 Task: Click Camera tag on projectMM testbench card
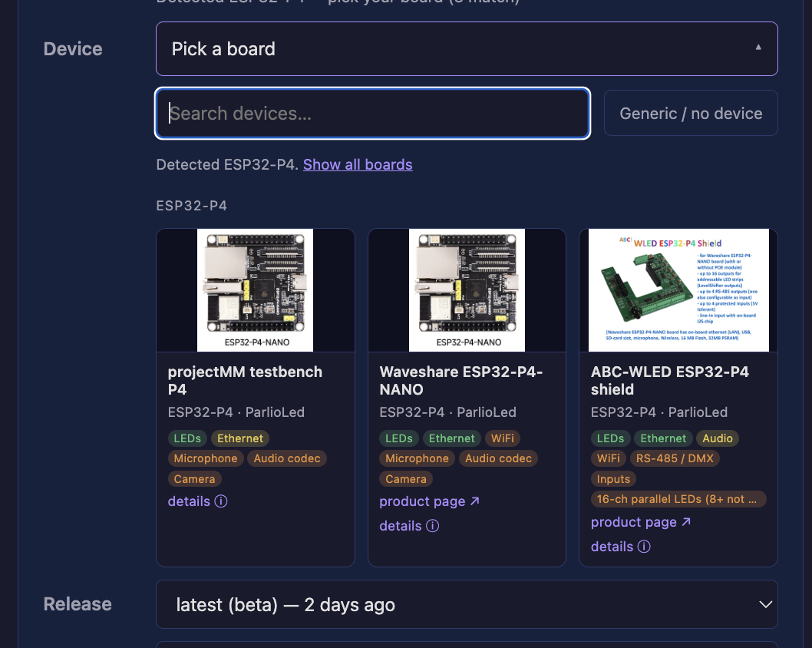(x=195, y=479)
